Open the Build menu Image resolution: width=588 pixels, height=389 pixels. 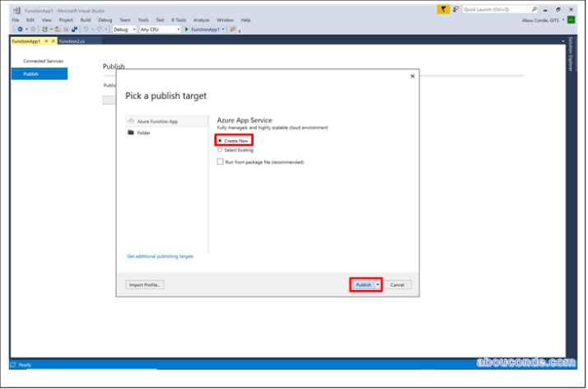click(x=86, y=19)
